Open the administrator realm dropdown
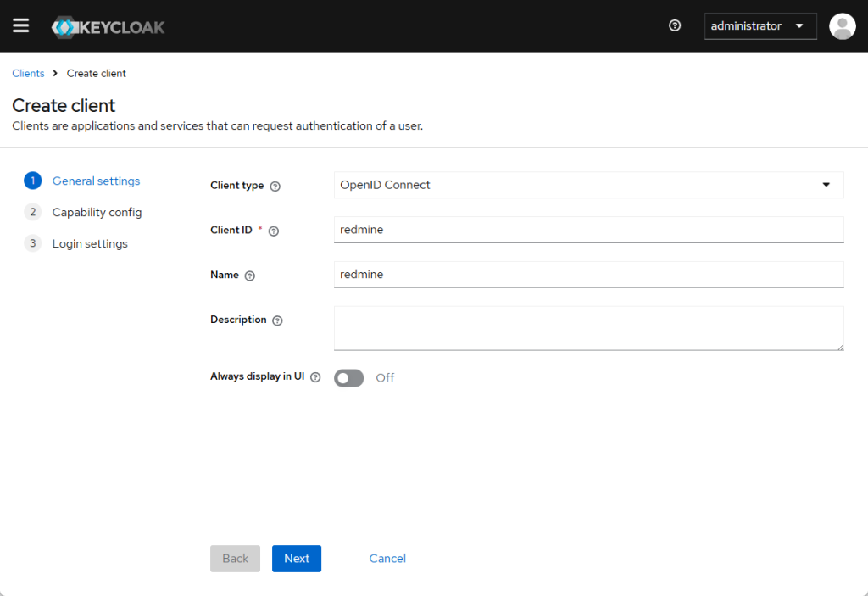Image resolution: width=868 pixels, height=596 pixels. (760, 26)
